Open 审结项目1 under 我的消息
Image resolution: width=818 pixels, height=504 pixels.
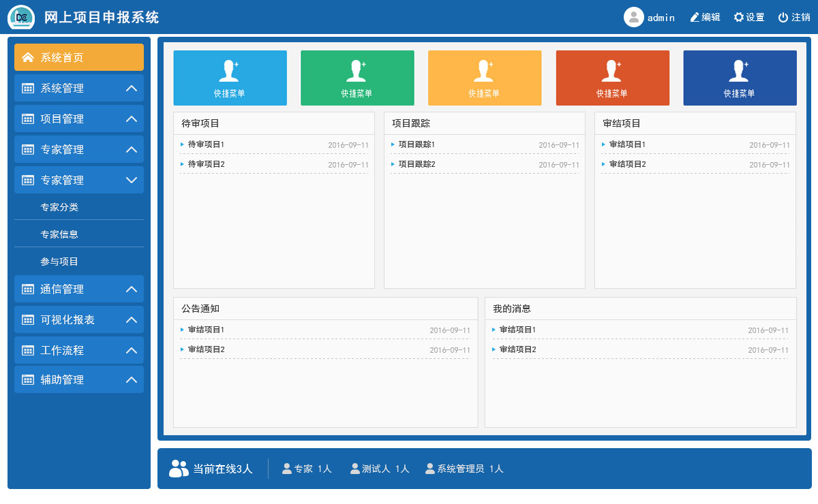point(517,330)
